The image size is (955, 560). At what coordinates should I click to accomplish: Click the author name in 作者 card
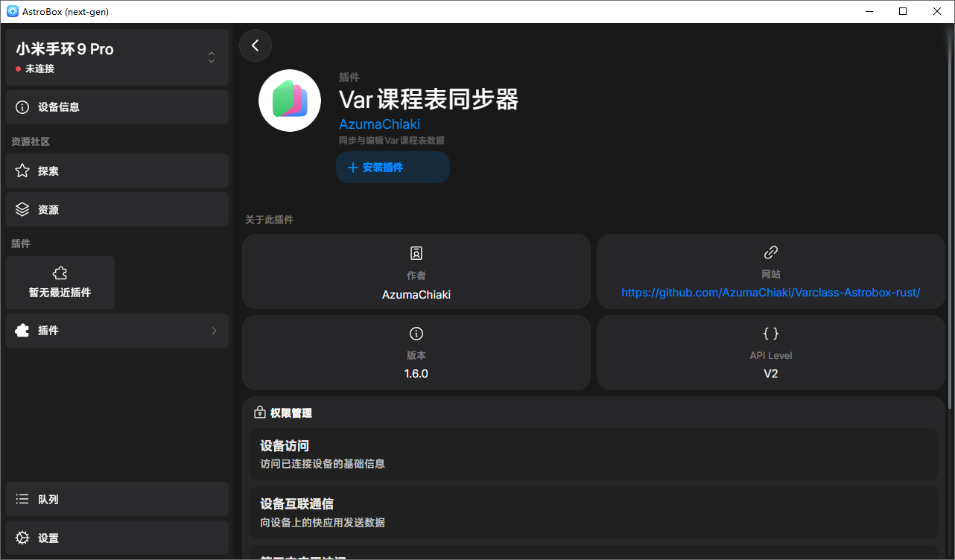click(x=416, y=295)
